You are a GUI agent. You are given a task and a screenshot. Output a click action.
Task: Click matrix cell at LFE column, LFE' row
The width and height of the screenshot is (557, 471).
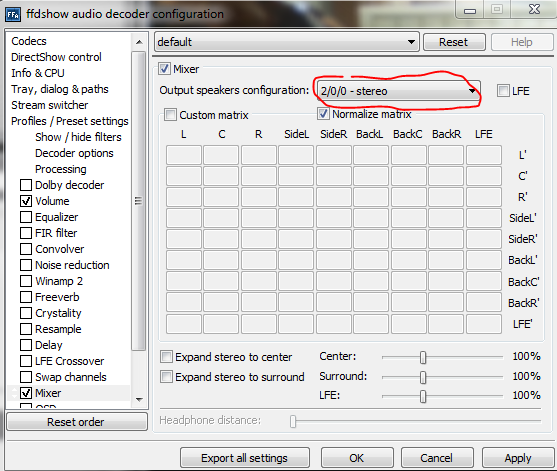tap(484, 324)
